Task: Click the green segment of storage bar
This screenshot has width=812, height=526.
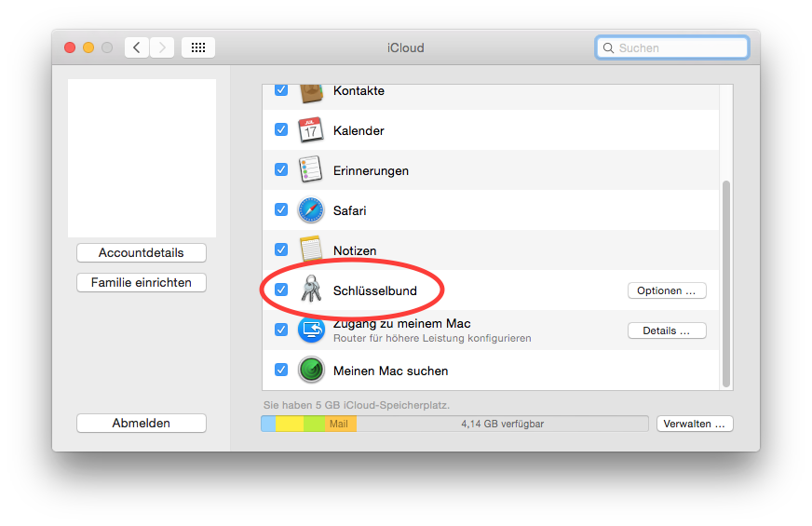Action: (x=315, y=424)
